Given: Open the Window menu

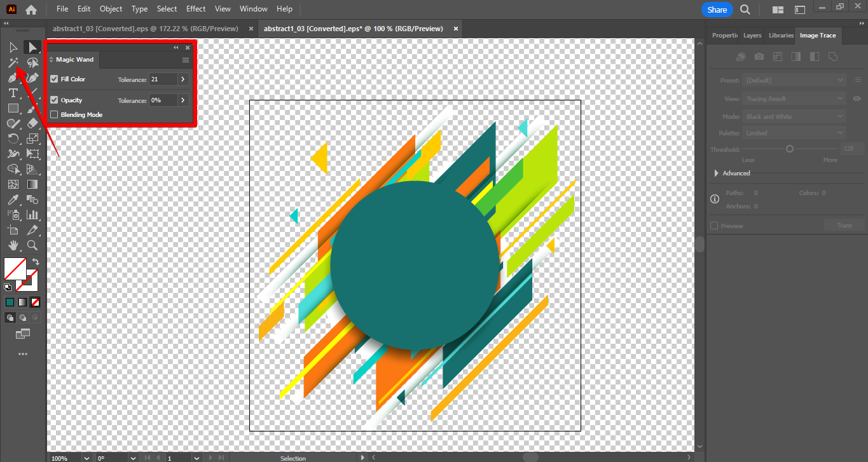Looking at the screenshot, I should (x=254, y=9).
